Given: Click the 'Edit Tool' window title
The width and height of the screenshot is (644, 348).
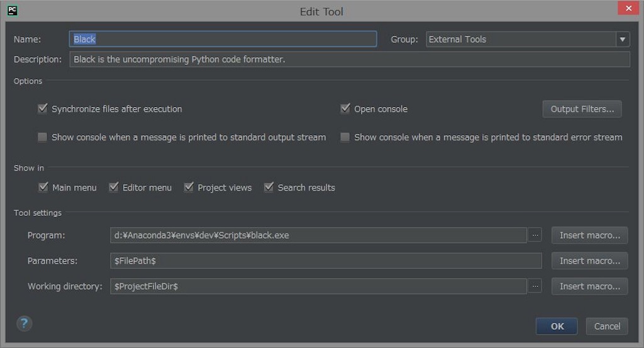Looking at the screenshot, I should (x=321, y=11).
